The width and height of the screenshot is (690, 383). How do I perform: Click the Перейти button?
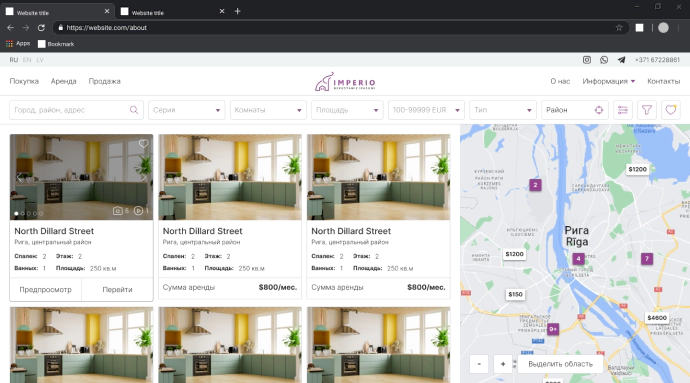click(117, 290)
